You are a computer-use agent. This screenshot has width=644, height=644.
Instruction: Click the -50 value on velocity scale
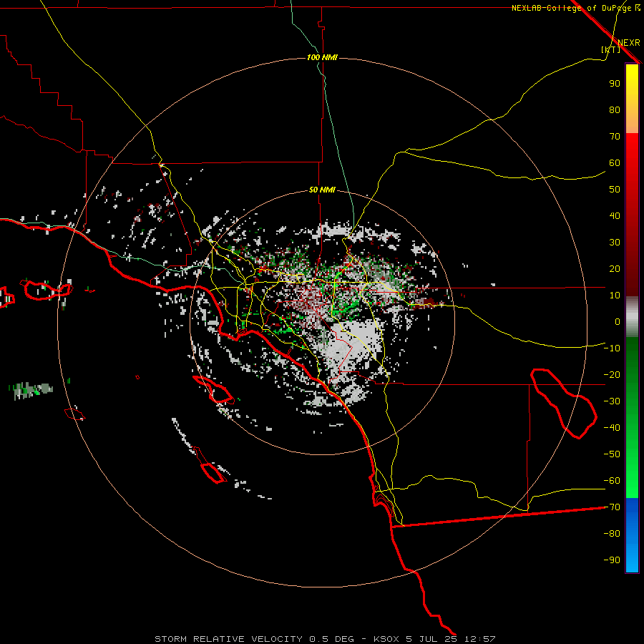[x=612, y=454]
